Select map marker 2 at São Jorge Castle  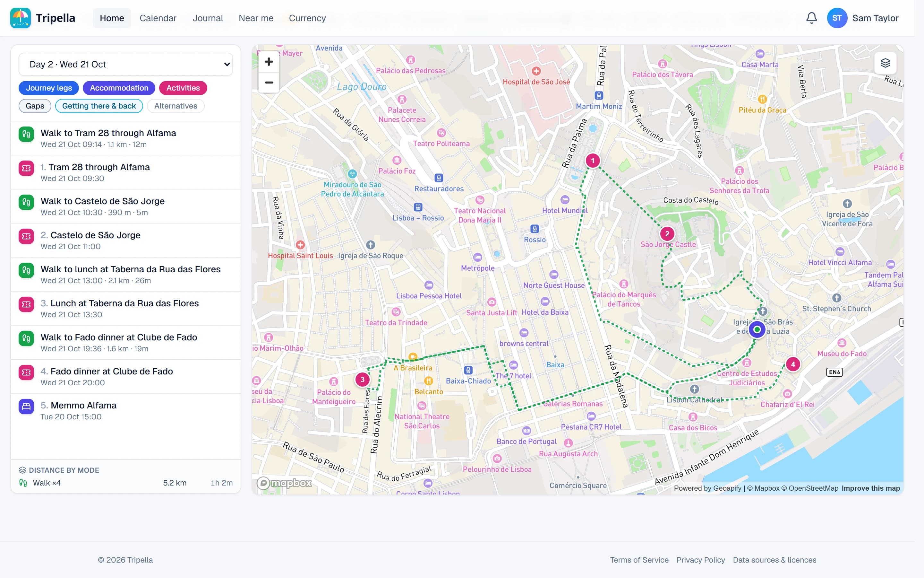point(667,233)
